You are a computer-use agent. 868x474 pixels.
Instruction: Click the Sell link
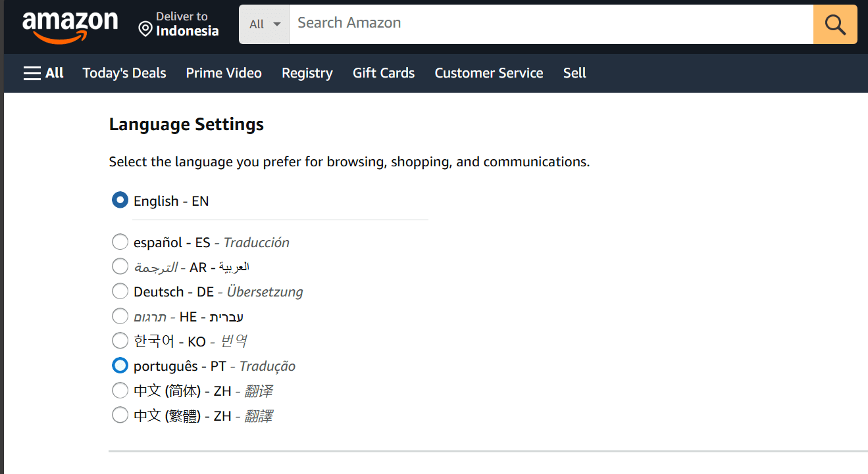point(574,73)
